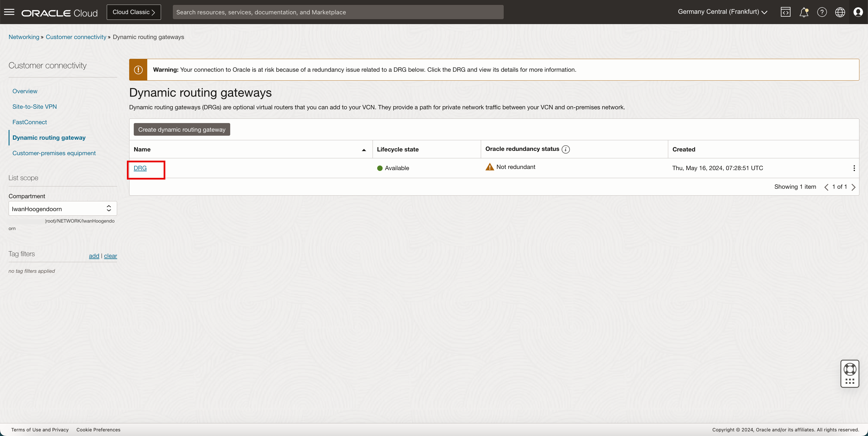
Task: Select Site-to-Site VPN in sidebar
Action: coord(34,107)
